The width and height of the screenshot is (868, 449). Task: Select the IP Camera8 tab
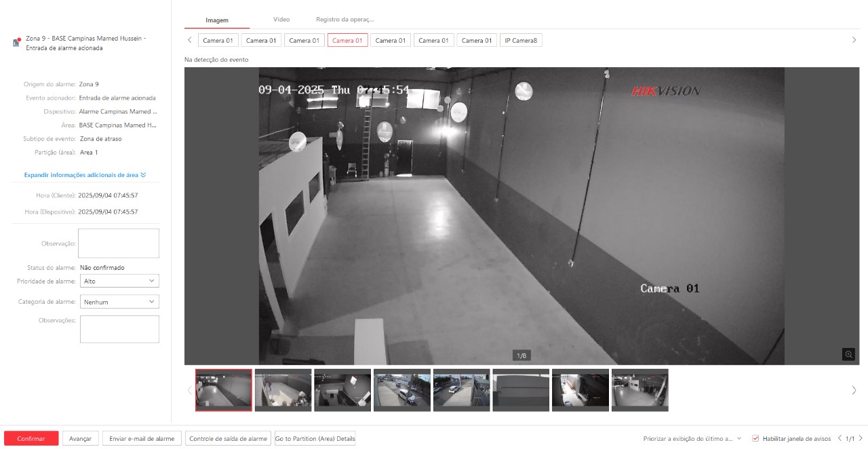521,41
